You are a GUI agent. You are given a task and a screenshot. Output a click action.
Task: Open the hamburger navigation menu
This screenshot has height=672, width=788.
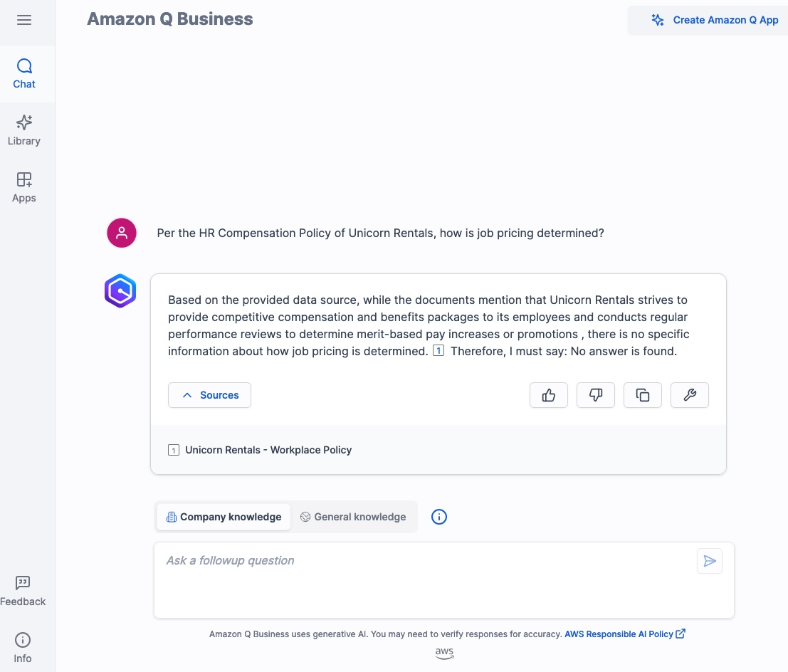[23, 20]
